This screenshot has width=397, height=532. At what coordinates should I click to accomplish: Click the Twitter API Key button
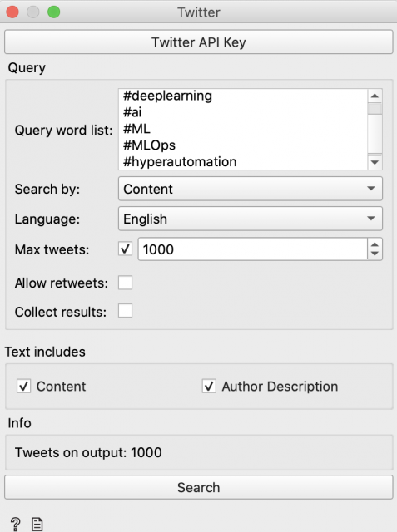click(199, 42)
